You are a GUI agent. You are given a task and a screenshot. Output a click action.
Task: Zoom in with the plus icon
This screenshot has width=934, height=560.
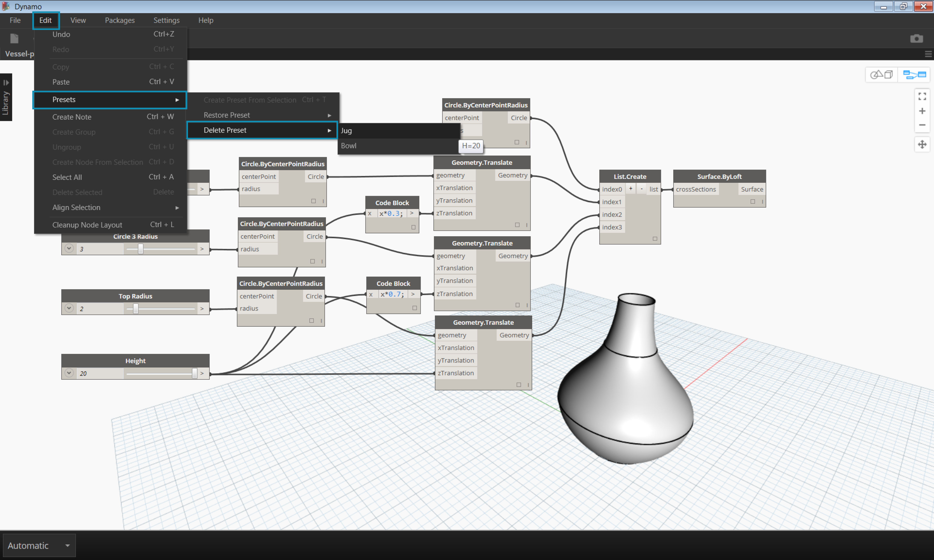pyautogui.click(x=922, y=111)
